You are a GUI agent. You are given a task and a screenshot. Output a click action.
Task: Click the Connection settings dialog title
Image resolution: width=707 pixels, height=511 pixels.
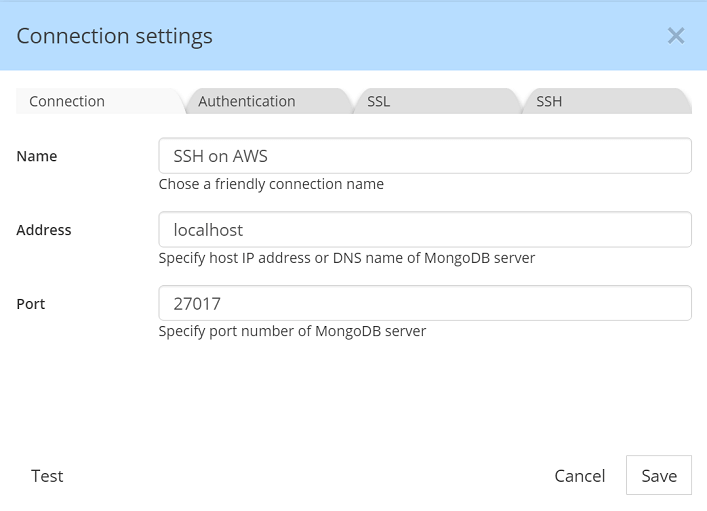[x=115, y=36]
